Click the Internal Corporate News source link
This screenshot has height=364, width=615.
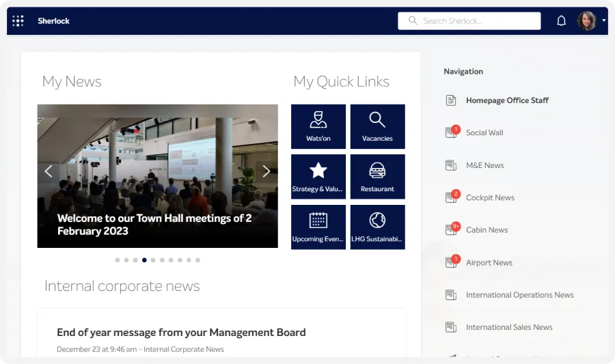[184, 349]
